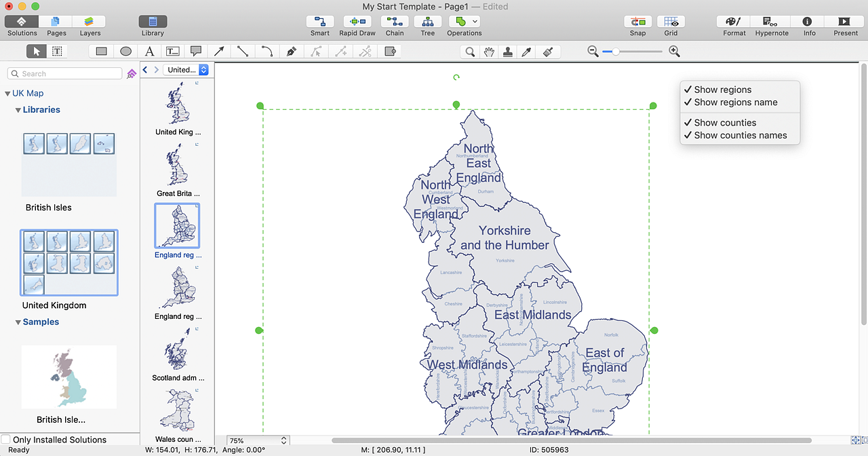Screen dimensions: 868x456
Task: Select the Format Brush tool
Action: point(548,51)
